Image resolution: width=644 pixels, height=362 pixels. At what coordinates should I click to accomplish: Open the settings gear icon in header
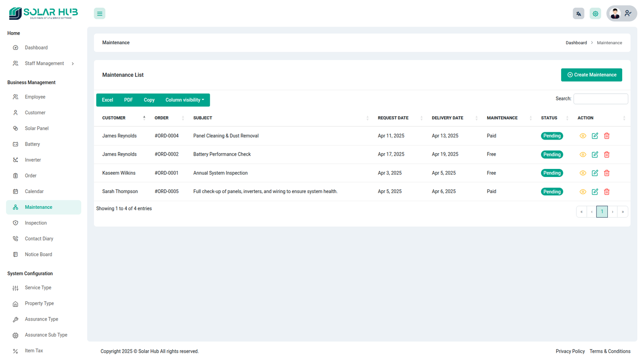coord(595,14)
